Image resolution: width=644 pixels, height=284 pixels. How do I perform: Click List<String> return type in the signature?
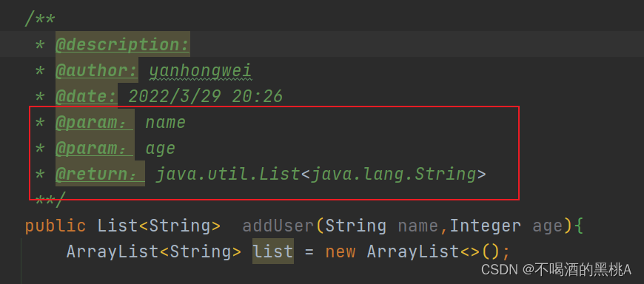159,226
